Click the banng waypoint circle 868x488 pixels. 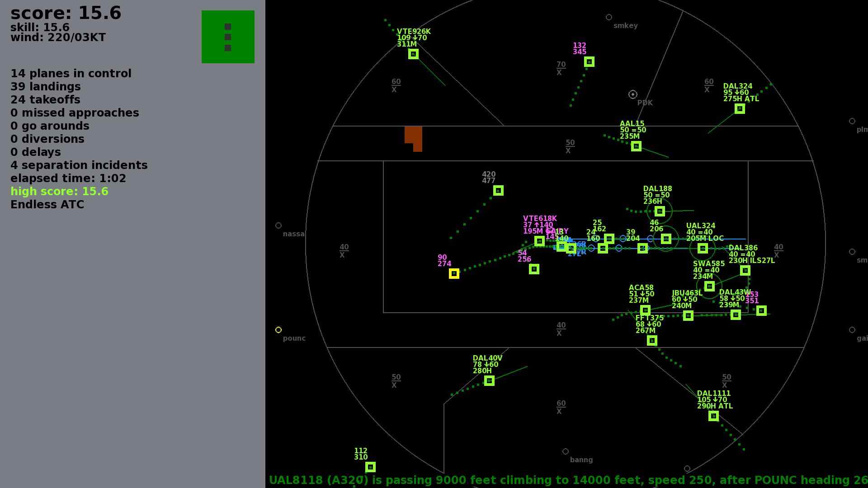[x=566, y=451]
